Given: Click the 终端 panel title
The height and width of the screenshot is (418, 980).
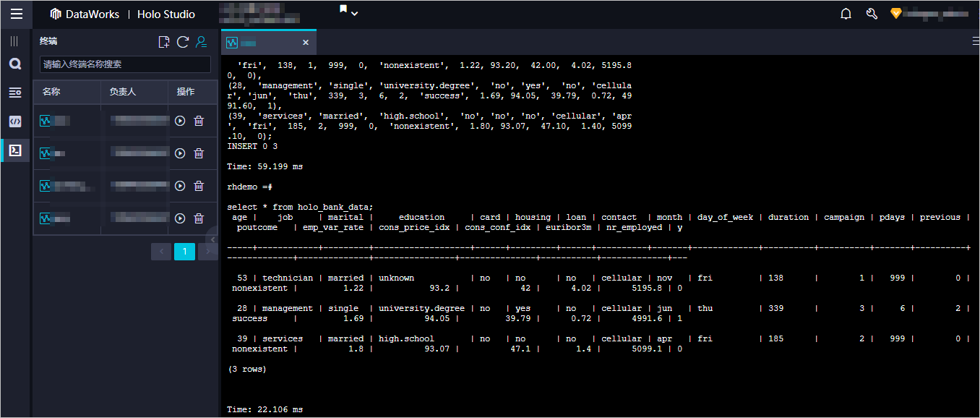Looking at the screenshot, I should pos(48,42).
